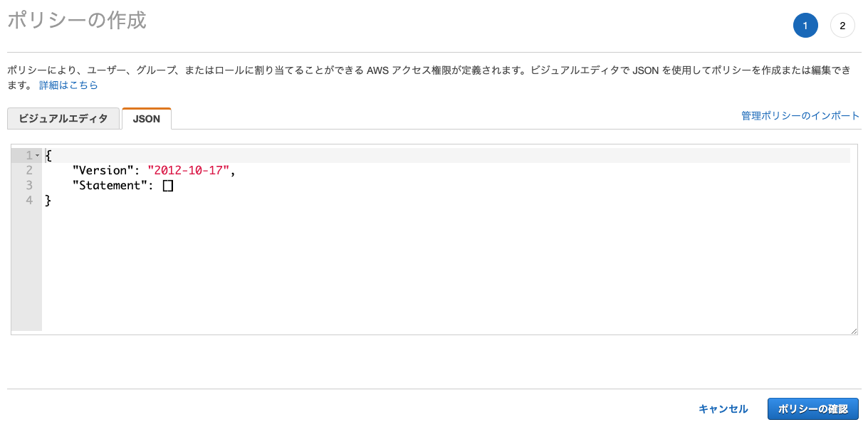
Task: Click the opening brace on line 1
Action: point(47,155)
